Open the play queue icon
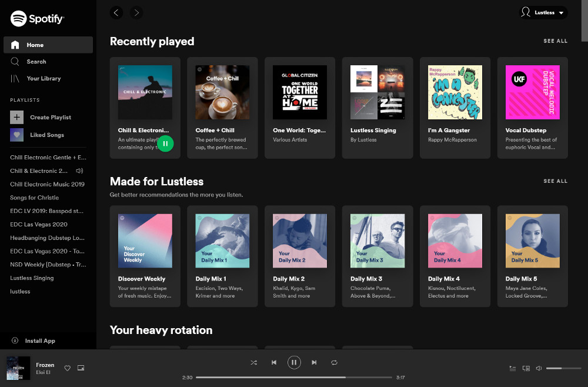588x387 pixels. [x=513, y=368]
